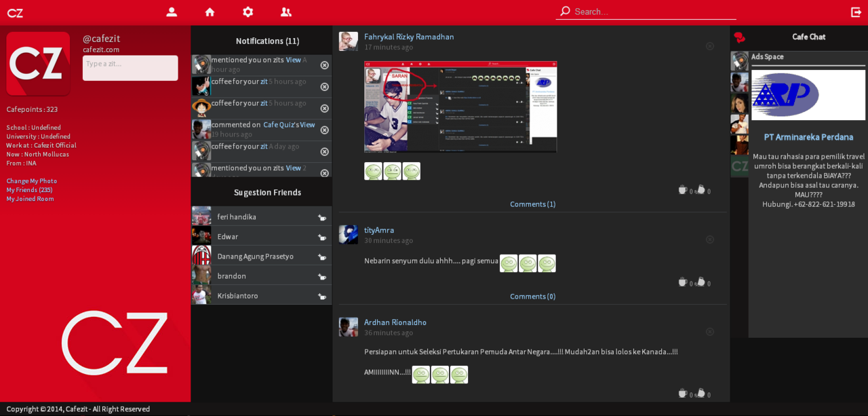Click the name 'Edwar' in suggested friends
868x416 pixels.
[228, 237]
